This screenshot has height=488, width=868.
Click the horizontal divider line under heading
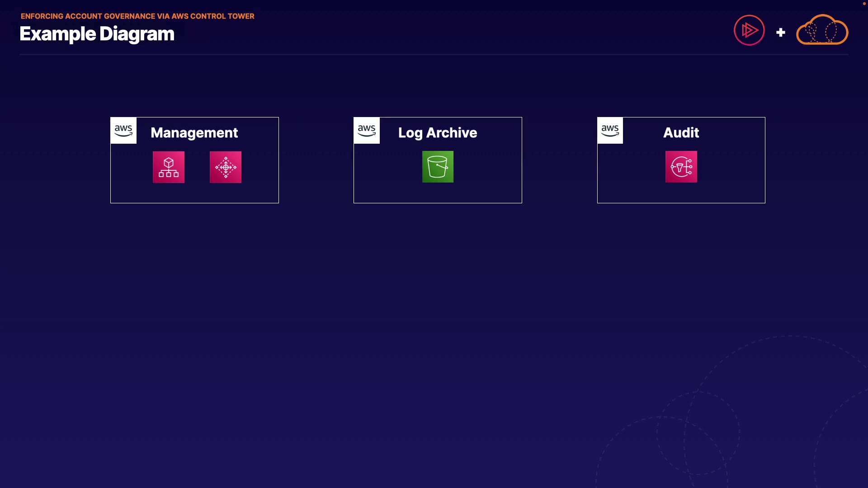tap(434, 55)
